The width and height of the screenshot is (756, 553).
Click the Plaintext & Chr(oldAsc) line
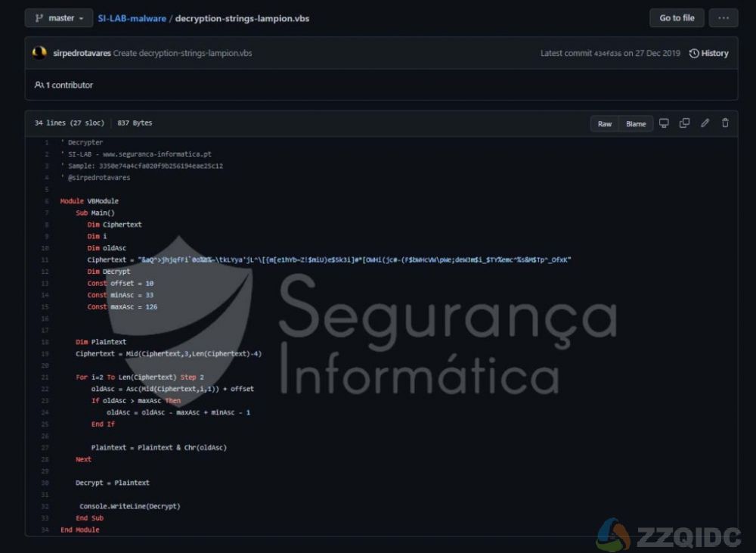pos(159,447)
